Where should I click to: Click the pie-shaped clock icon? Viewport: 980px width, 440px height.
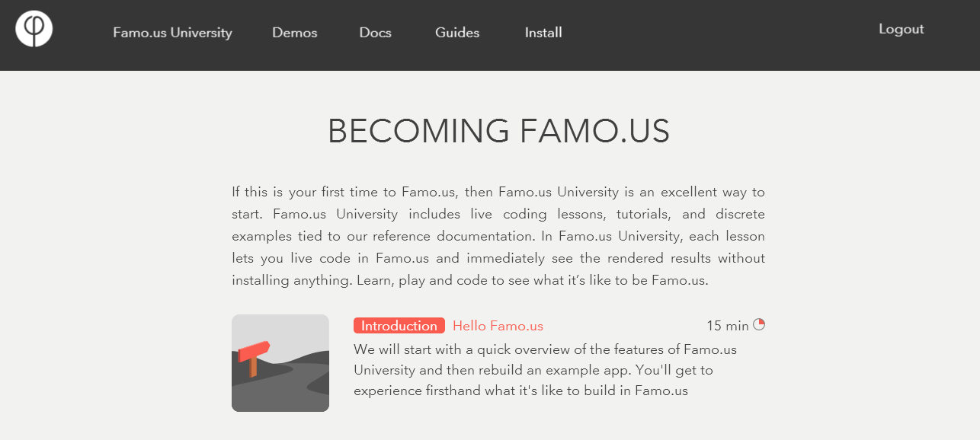tap(759, 324)
